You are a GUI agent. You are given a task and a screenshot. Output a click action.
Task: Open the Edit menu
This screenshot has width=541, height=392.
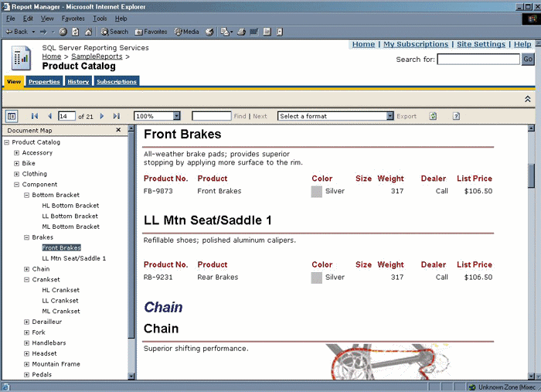click(x=28, y=19)
